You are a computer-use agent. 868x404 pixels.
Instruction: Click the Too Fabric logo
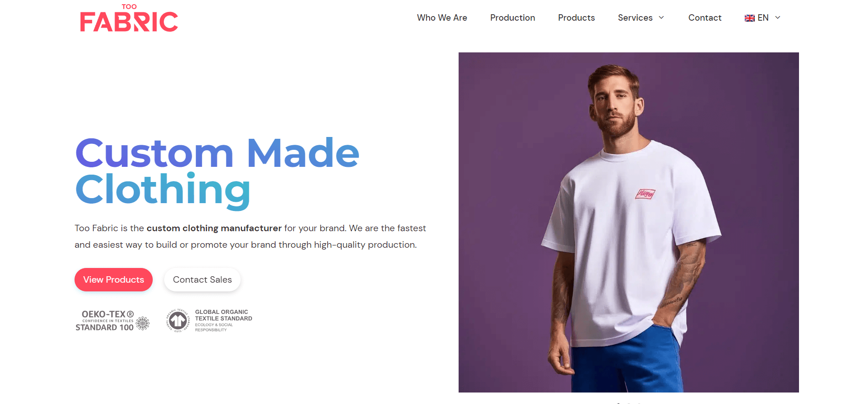pyautogui.click(x=129, y=17)
